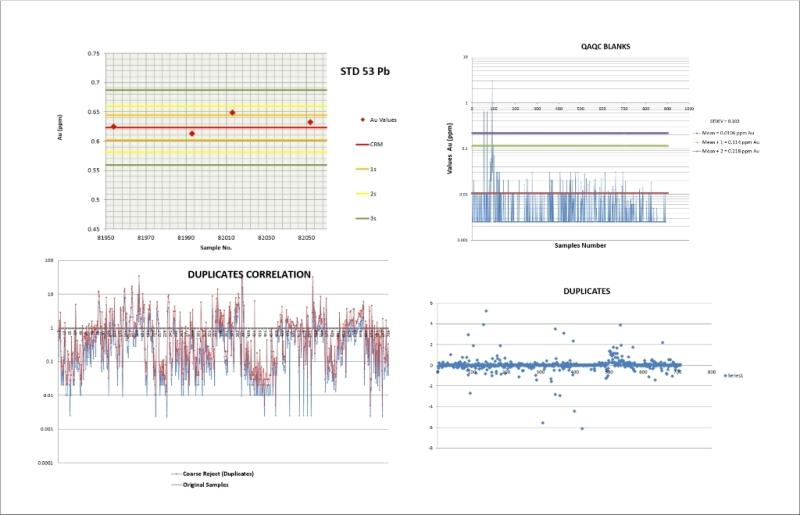Select the "DUPLICATES CORRELATION" chart title
800x515 pixels.
249,275
